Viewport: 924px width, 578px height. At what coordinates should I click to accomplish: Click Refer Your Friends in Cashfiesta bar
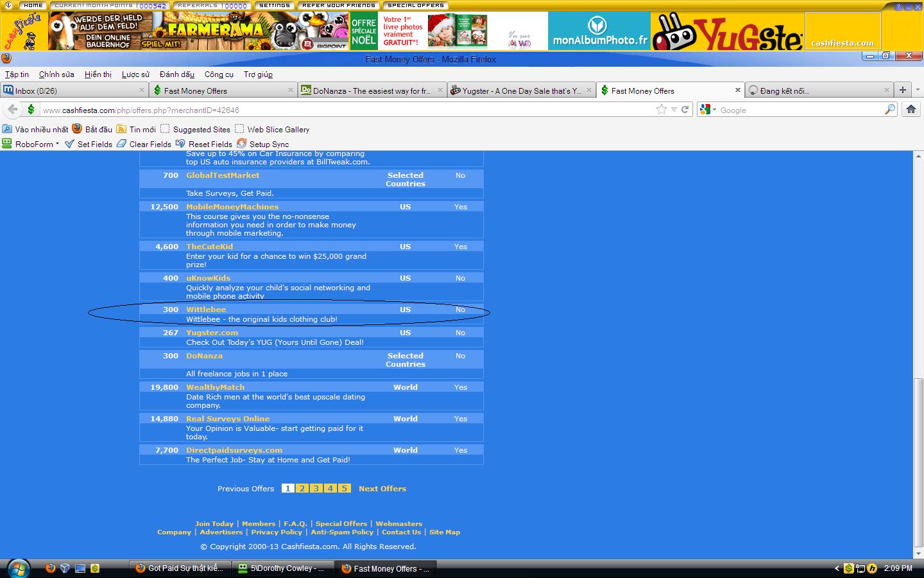pos(339,5)
